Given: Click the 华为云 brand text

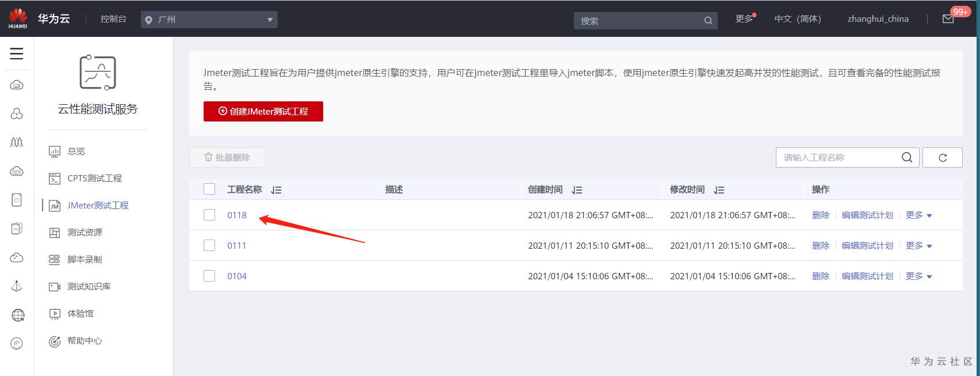Looking at the screenshot, I should click(54, 18).
